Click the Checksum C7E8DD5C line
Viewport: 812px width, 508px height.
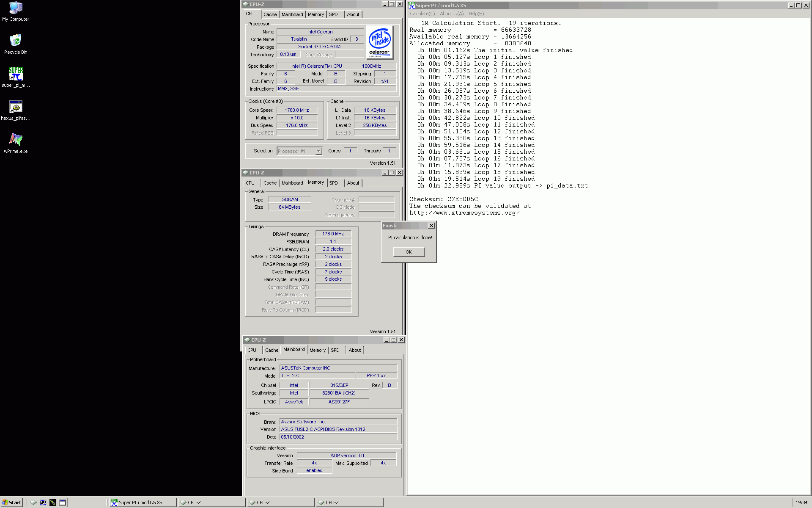pyautogui.click(x=443, y=199)
